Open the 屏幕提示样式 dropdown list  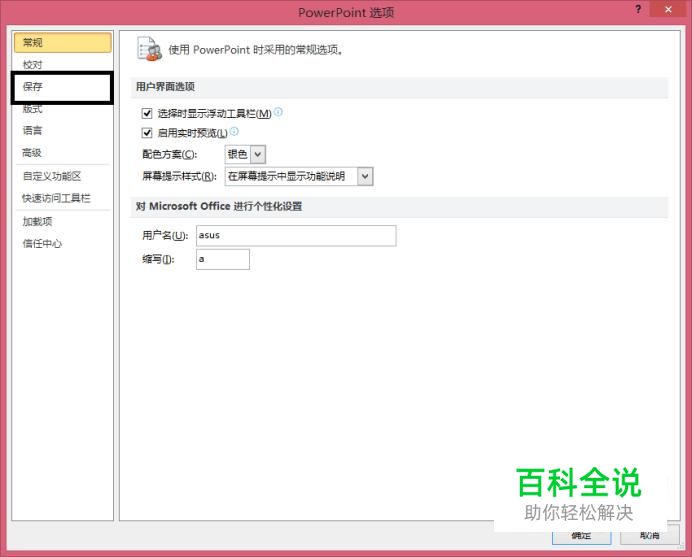[x=365, y=177]
